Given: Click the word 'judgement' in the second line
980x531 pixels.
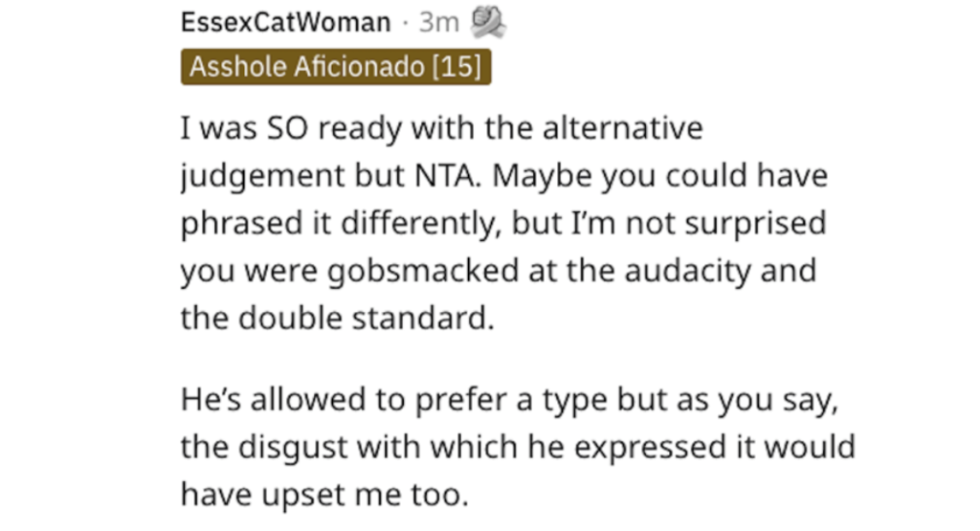Looking at the screenshot, I should [x=262, y=177].
